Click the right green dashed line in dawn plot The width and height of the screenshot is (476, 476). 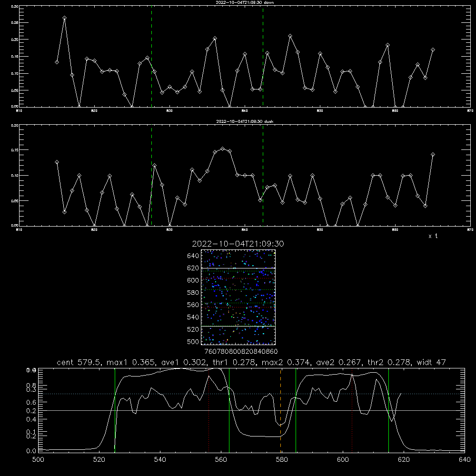(x=263, y=56)
